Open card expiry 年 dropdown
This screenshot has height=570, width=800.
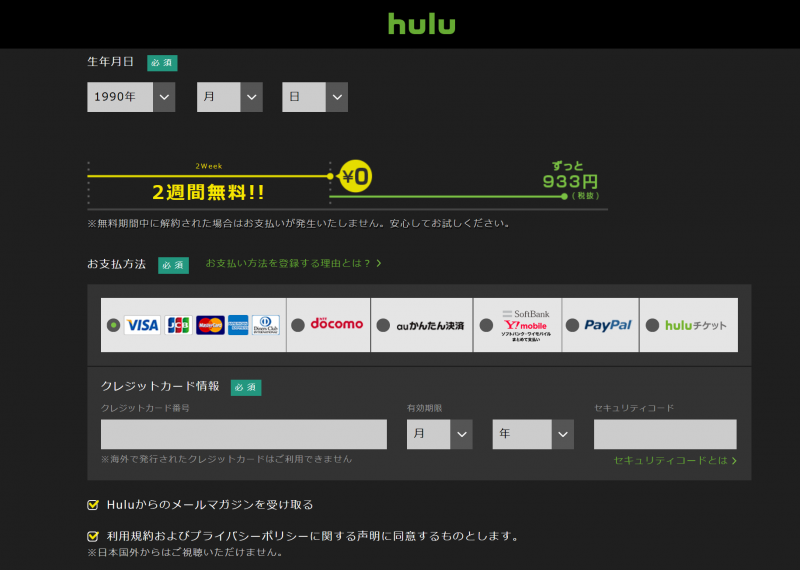tap(533, 434)
